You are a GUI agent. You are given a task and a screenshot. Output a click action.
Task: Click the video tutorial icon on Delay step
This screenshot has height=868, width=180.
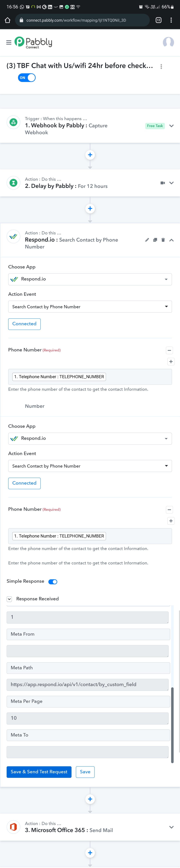pos(163,183)
